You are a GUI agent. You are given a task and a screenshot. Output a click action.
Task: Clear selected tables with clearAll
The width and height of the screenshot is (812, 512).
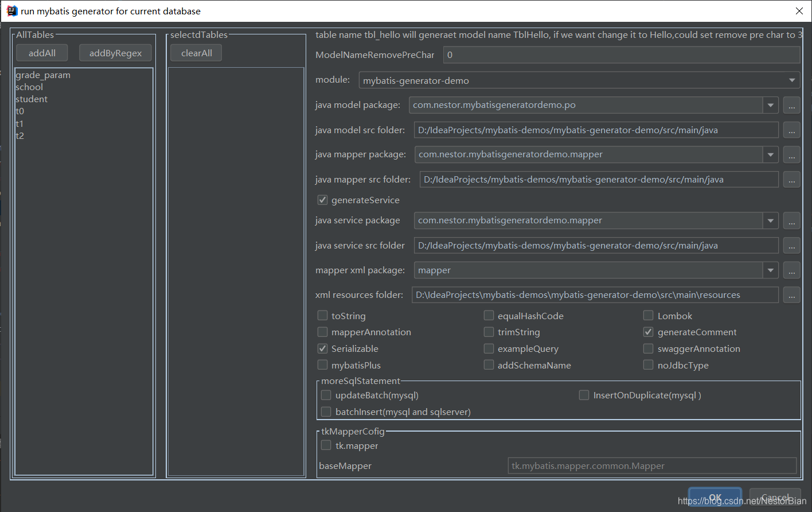pyautogui.click(x=196, y=53)
